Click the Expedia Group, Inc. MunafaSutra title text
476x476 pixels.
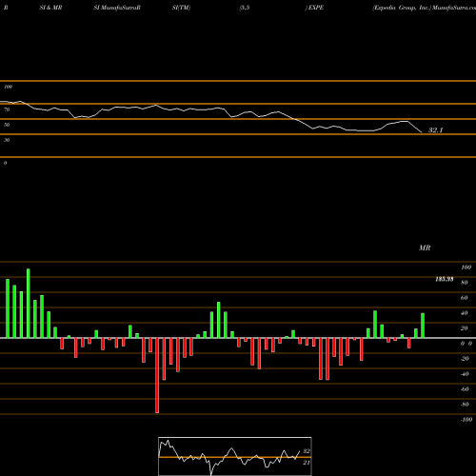point(425,8)
